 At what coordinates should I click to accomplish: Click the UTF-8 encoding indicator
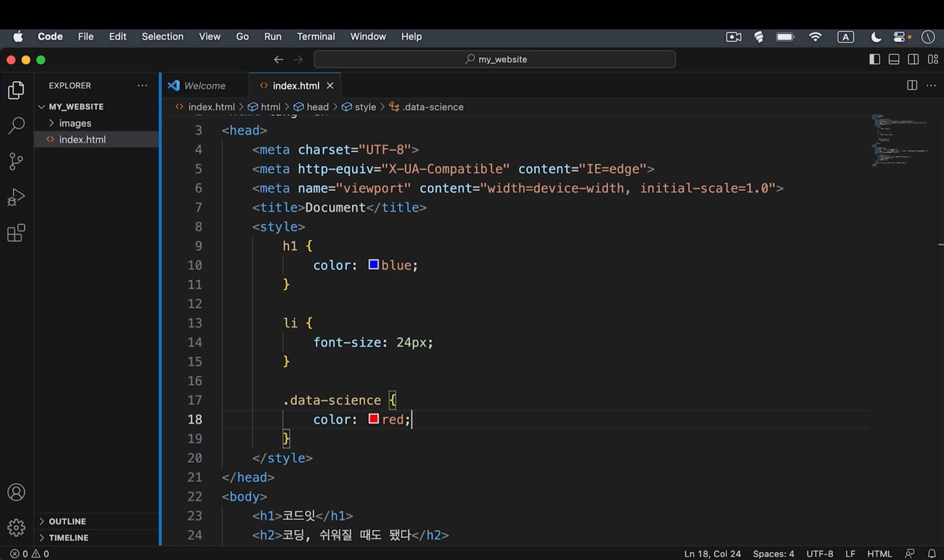coord(820,553)
